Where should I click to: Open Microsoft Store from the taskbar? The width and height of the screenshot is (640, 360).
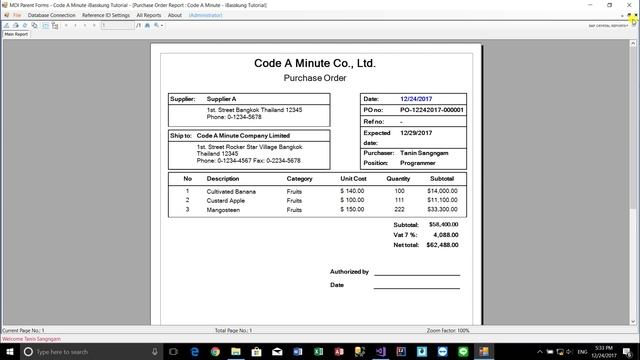point(256,351)
